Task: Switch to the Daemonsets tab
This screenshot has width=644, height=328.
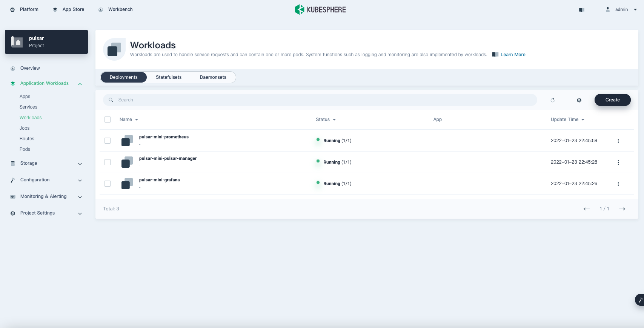Action: [213, 77]
